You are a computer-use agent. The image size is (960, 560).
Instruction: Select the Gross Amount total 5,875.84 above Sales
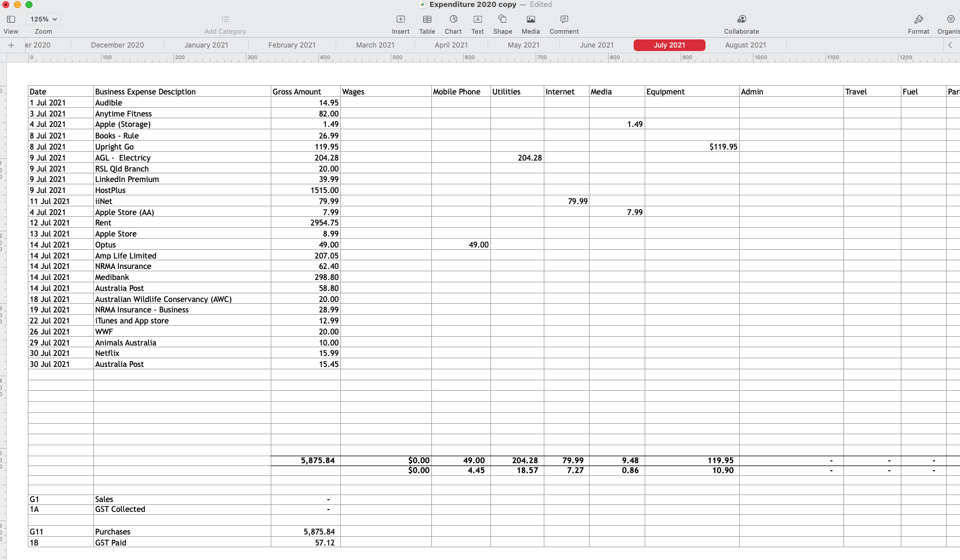[x=306, y=460]
